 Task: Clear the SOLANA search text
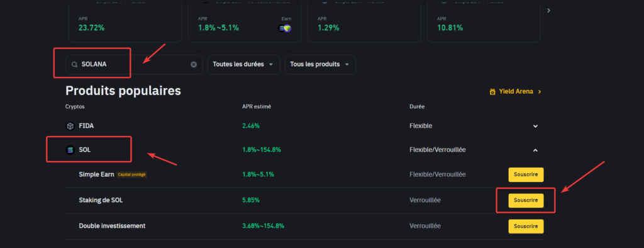pyautogui.click(x=194, y=65)
